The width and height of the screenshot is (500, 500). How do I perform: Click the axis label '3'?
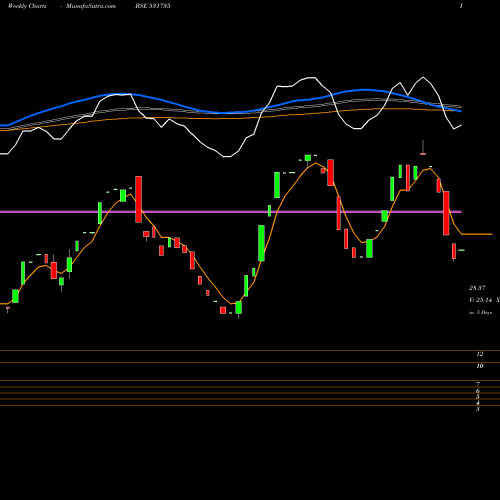[478, 409]
